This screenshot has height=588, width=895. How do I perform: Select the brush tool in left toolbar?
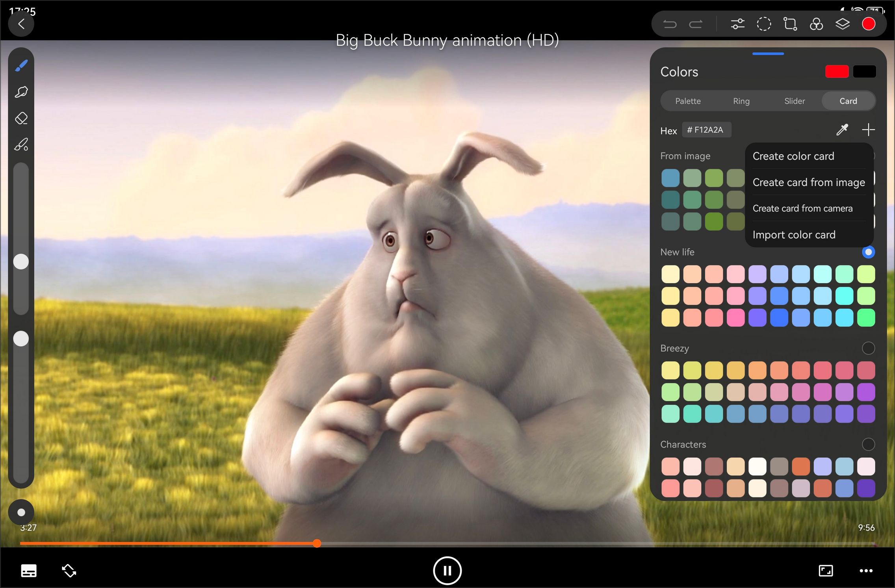point(21,65)
